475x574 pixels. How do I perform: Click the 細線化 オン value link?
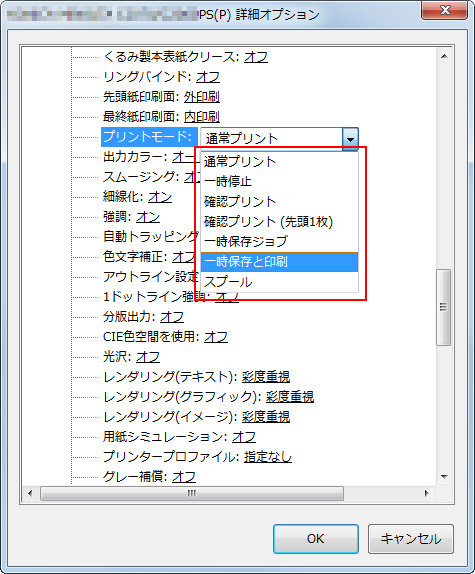pos(160,197)
